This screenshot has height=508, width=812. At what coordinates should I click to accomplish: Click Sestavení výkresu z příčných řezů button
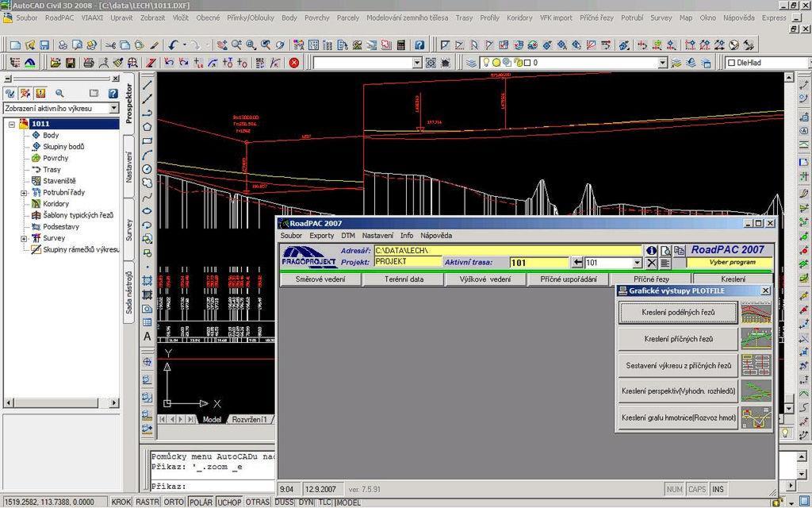click(x=678, y=365)
